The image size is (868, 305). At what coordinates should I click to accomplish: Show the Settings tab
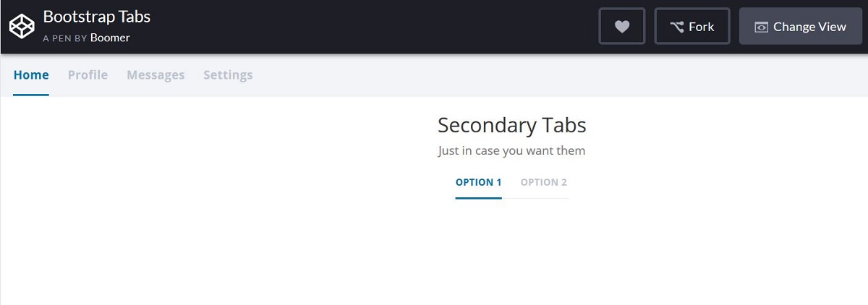click(x=228, y=75)
